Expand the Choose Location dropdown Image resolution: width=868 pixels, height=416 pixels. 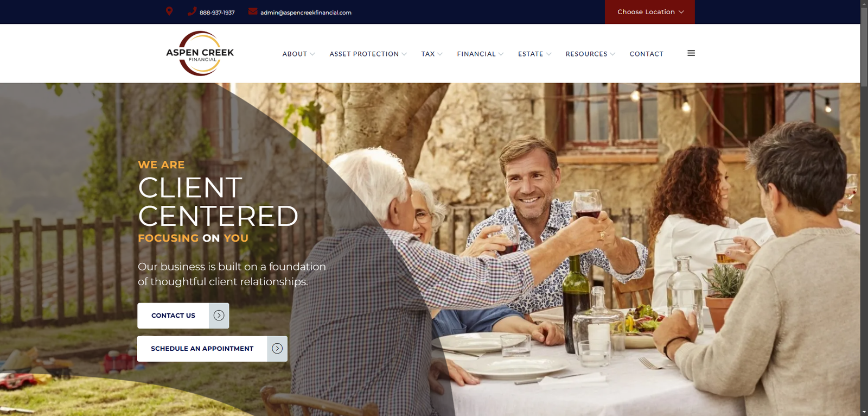[650, 12]
